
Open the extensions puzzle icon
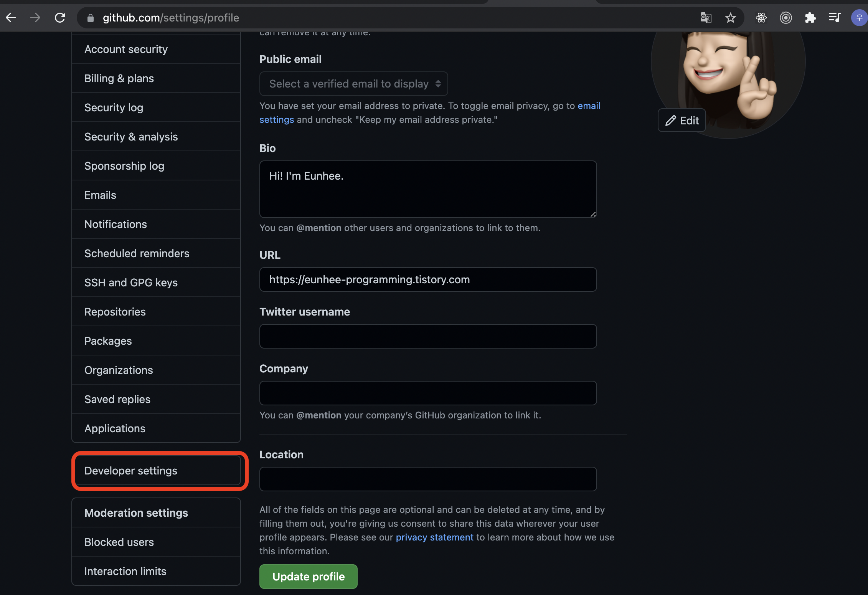tap(810, 18)
